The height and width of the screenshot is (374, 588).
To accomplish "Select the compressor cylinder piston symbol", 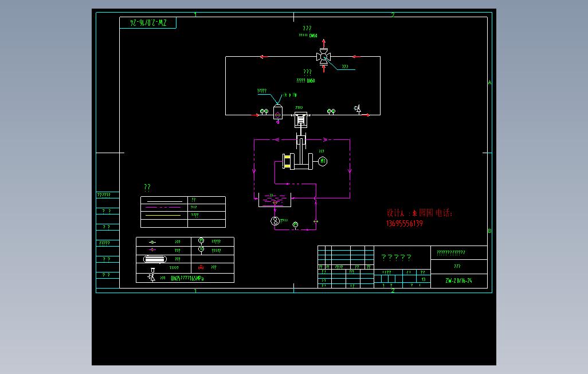I will pyautogui.click(x=301, y=119).
